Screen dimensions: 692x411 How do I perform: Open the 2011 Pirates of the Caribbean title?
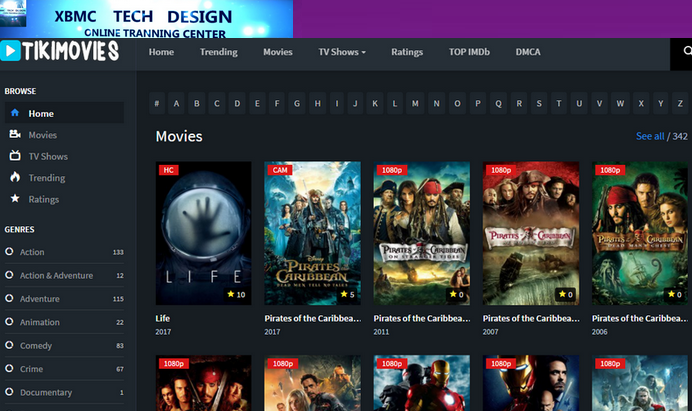(421, 318)
